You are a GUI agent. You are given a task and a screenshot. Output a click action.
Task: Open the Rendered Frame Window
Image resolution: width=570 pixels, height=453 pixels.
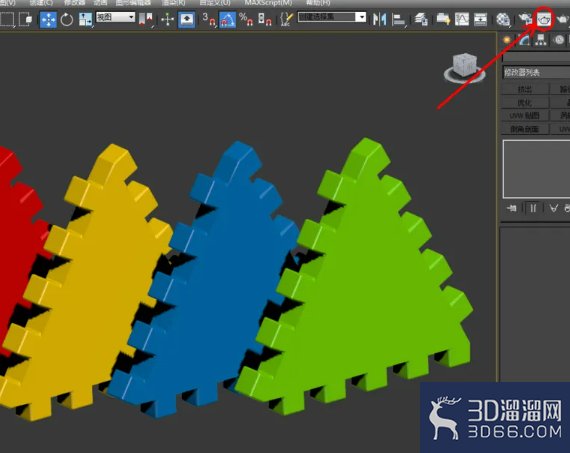(x=544, y=19)
